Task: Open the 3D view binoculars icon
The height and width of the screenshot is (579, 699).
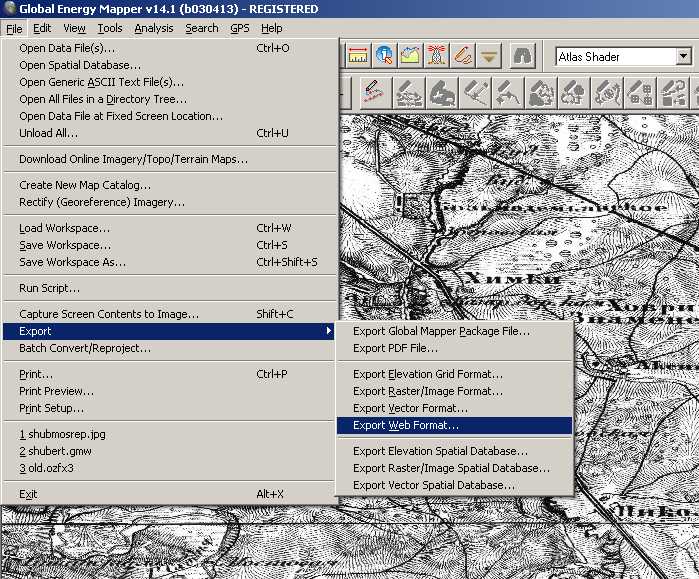Action: [524, 56]
